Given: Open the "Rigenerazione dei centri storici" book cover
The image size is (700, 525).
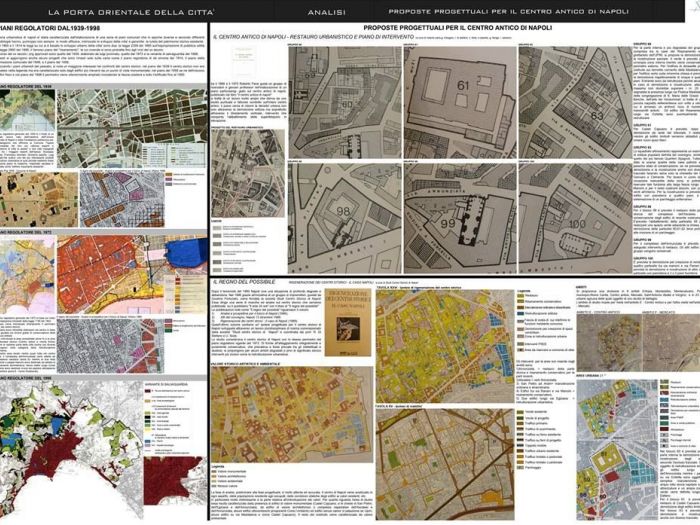Looking at the screenshot, I should [x=348, y=322].
